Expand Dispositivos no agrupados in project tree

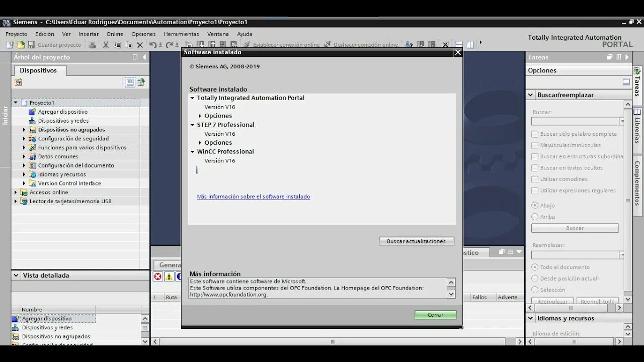(24, 130)
